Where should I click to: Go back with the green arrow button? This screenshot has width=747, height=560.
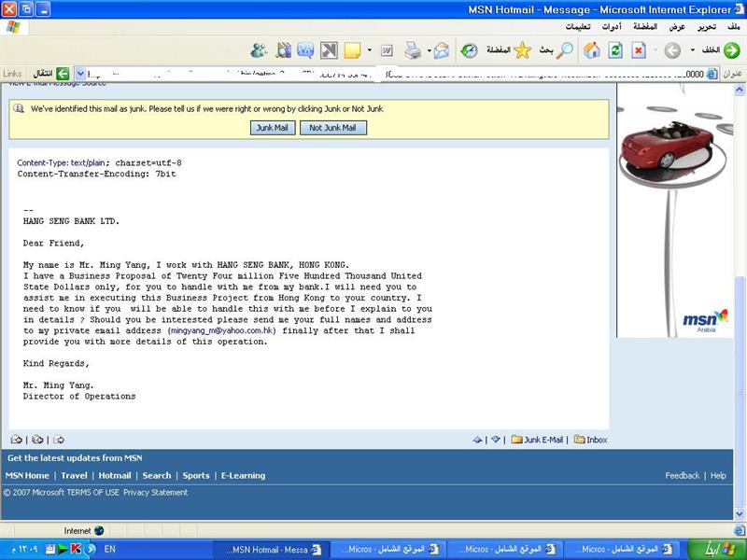pyautogui.click(x=732, y=50)
